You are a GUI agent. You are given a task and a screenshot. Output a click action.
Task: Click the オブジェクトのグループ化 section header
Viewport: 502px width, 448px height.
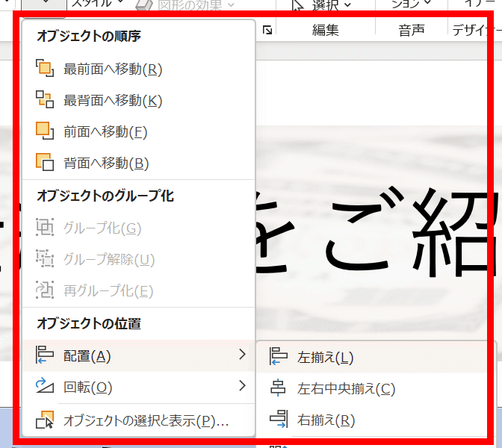pos(105,196)
